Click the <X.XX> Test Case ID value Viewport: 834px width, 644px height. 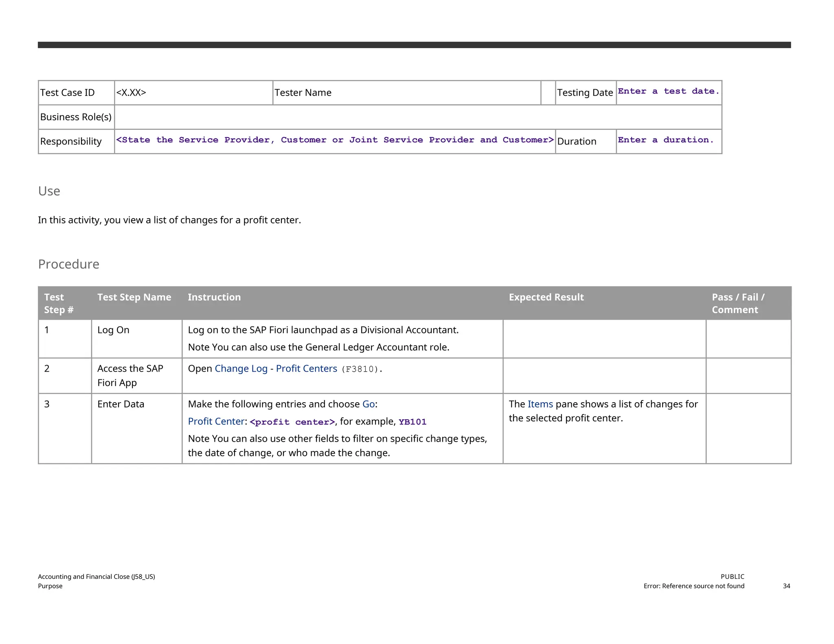(x=131, y=93)
